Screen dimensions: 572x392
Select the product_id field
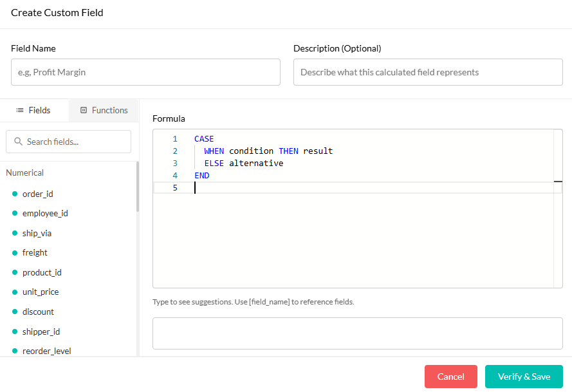tap(42, 272)
